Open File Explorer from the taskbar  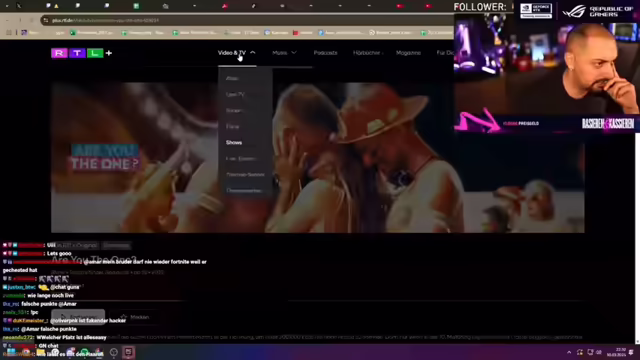point(40,352)
